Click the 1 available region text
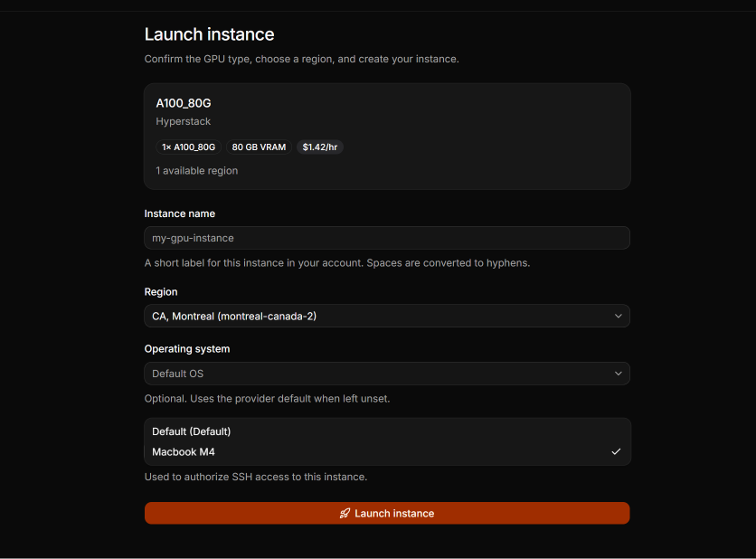The width and height of the screenshot is (756, 559). (x=197, y=171)
